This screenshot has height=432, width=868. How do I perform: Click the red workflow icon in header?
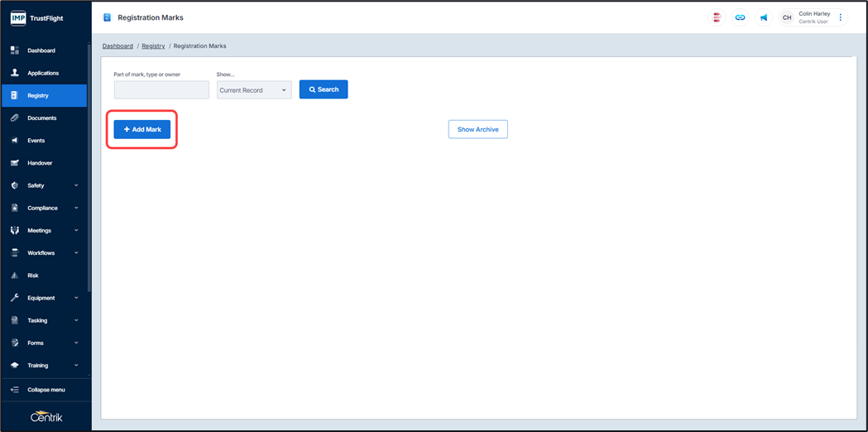click(717, 17)
